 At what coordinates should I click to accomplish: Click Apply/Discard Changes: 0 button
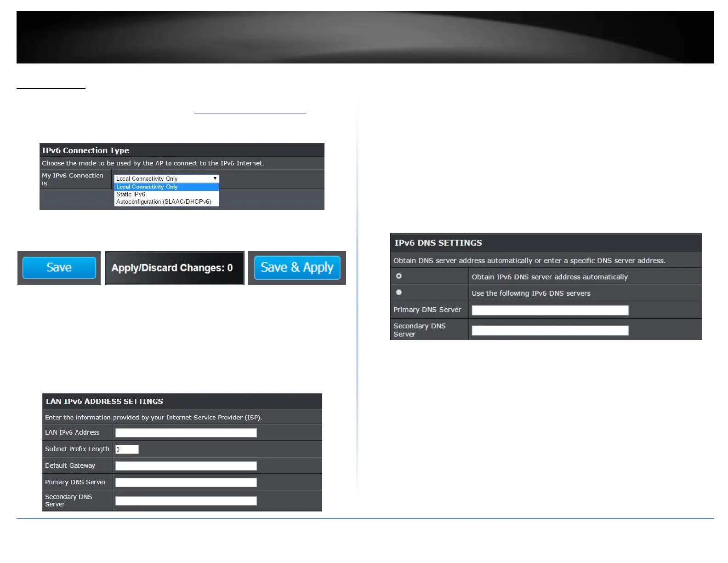(175, 268)
